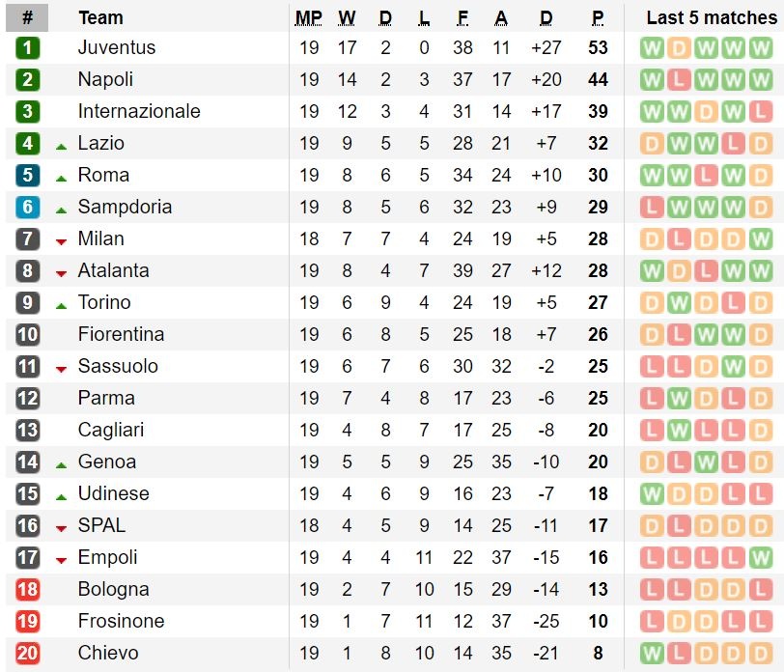Open the Frosinone team link
Screen dimensions: 784x672
point(121,621)
